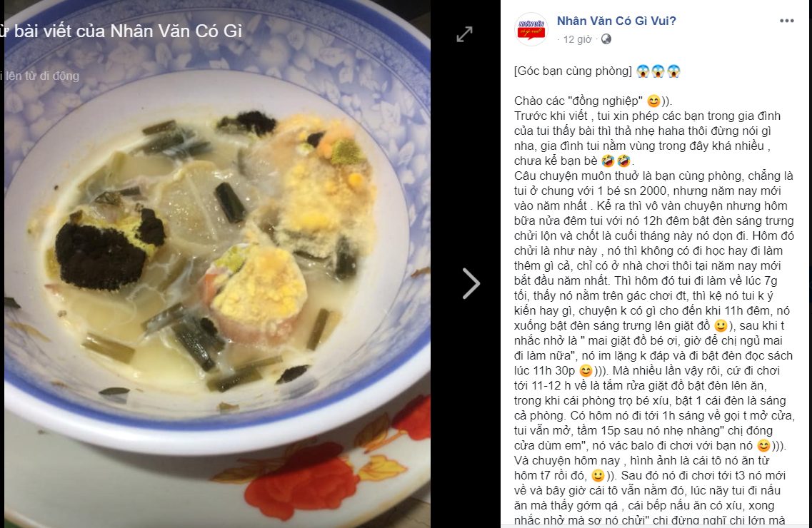The height and width of the screenshot is (528, 812).
Task: Click the middle screaming emoji in heading
Action: (658, 71)
